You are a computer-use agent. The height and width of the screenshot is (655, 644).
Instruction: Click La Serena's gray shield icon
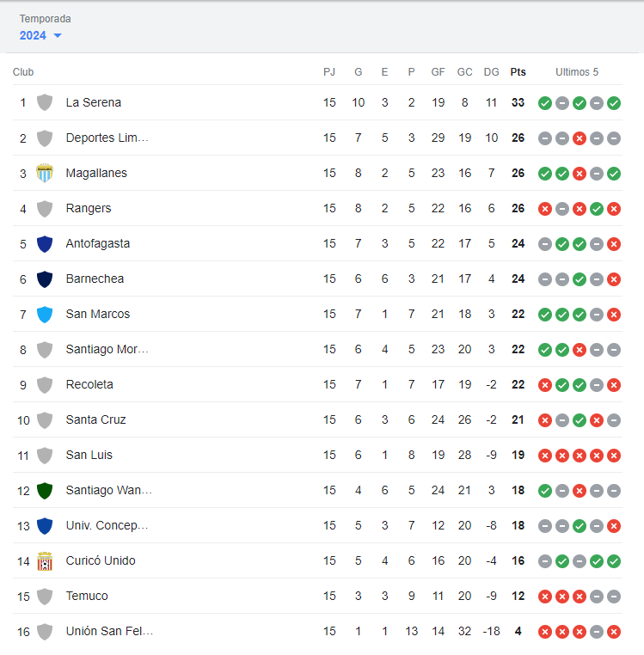45,102
